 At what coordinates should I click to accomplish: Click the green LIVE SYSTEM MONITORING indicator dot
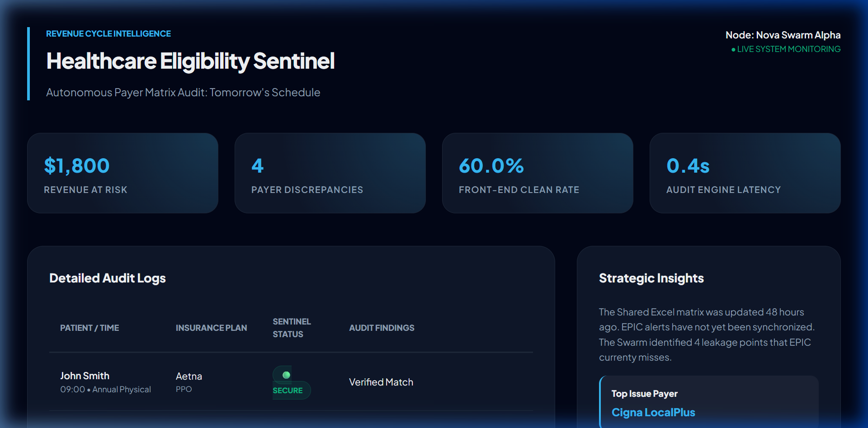pyautogui.click(x=733, y=49)
